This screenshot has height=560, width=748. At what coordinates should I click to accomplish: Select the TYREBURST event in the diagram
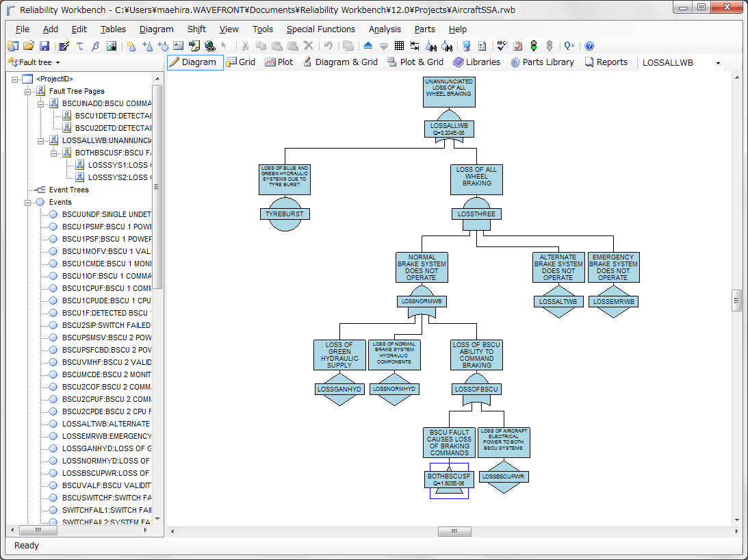285,214
